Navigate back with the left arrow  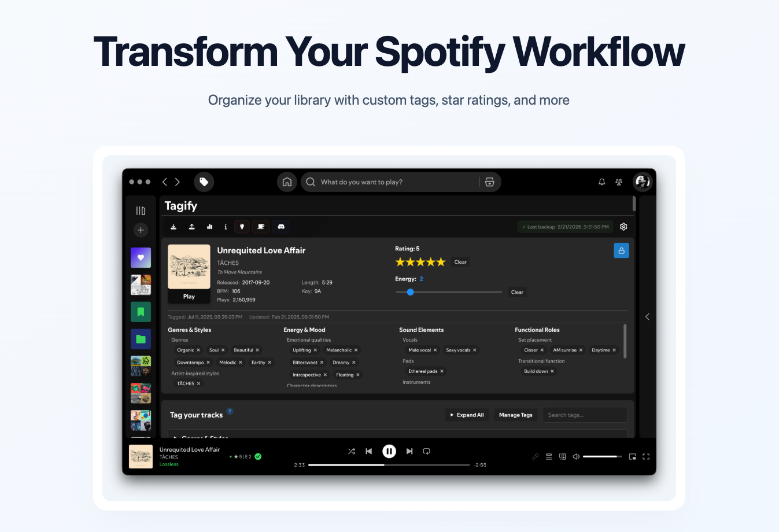point(165,182)
